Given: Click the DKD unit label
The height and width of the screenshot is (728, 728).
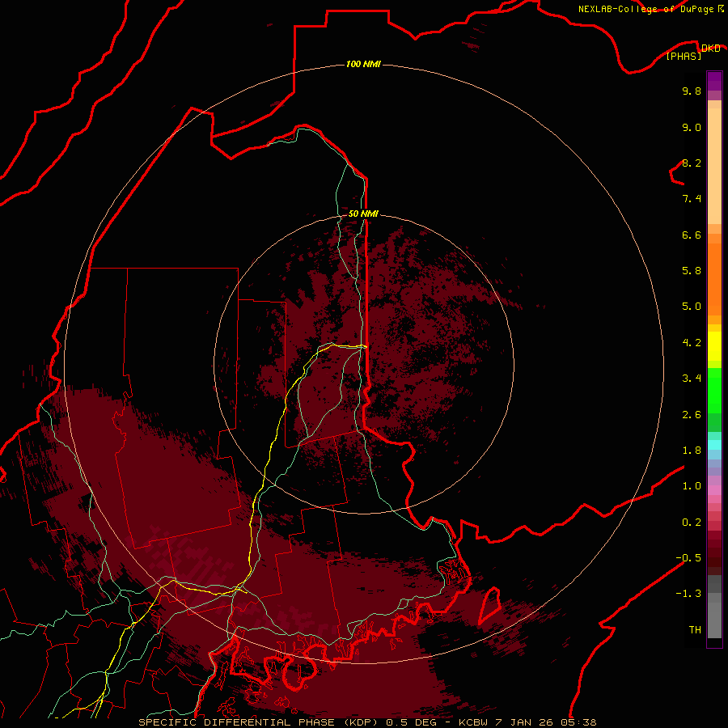Looking at the screenshot, I should (x=710, y=49).
